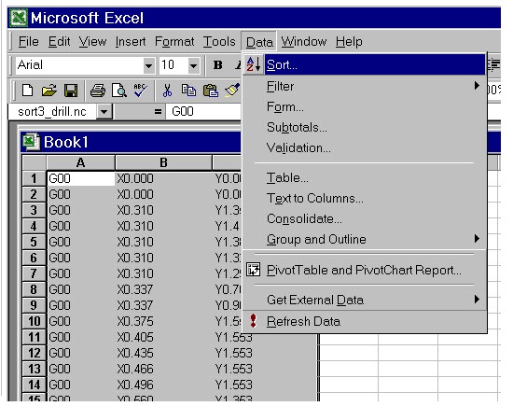Click the Name Box showing sort3_drill.nc
The image size is (513, 420).
click(x=52, y=112)
